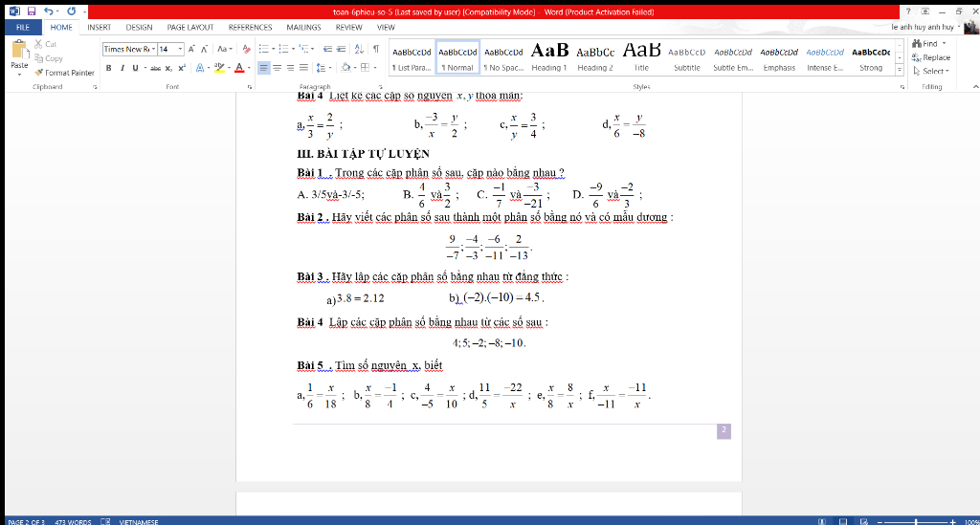Click Replace in the Editing group
This screenshot has height=525, width=980.
pyautogui.click(x=931, y=57)
